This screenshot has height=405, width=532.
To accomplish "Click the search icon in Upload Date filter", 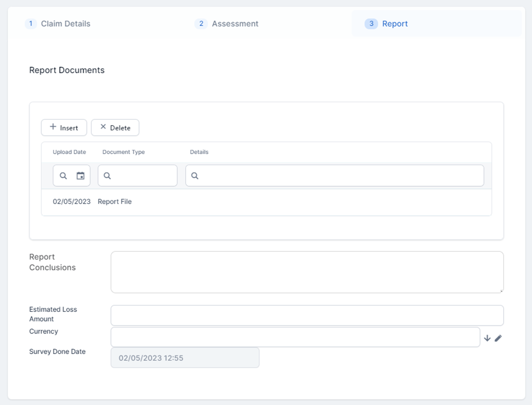I will [x=63, y=176].
